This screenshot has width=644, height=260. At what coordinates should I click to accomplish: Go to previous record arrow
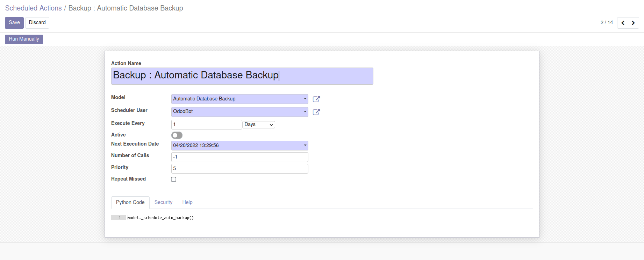[x=623, y=23]
